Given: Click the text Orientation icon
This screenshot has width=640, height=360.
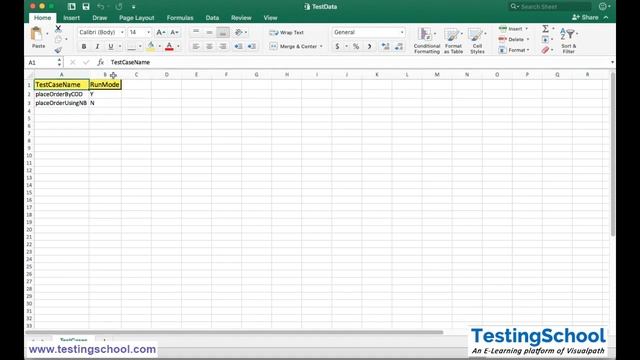Looking at the screenshot, I should click(239, 32).
